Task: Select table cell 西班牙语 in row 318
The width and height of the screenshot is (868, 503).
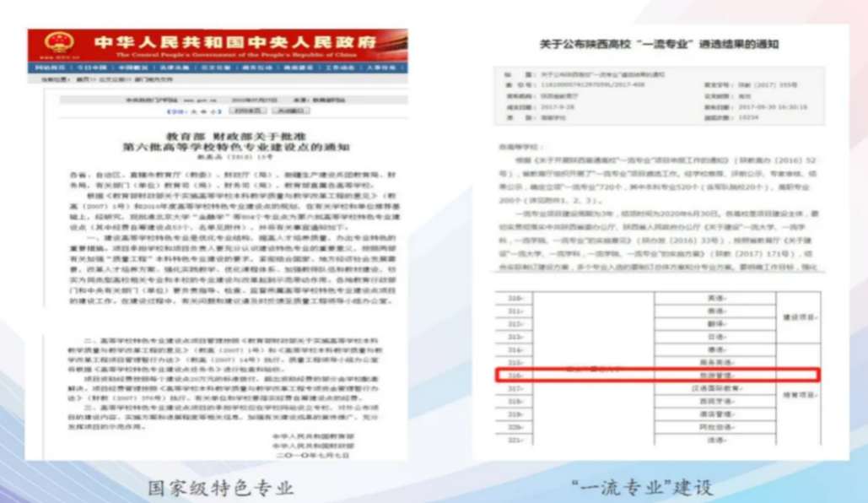Action: click(x=715, y=402)
